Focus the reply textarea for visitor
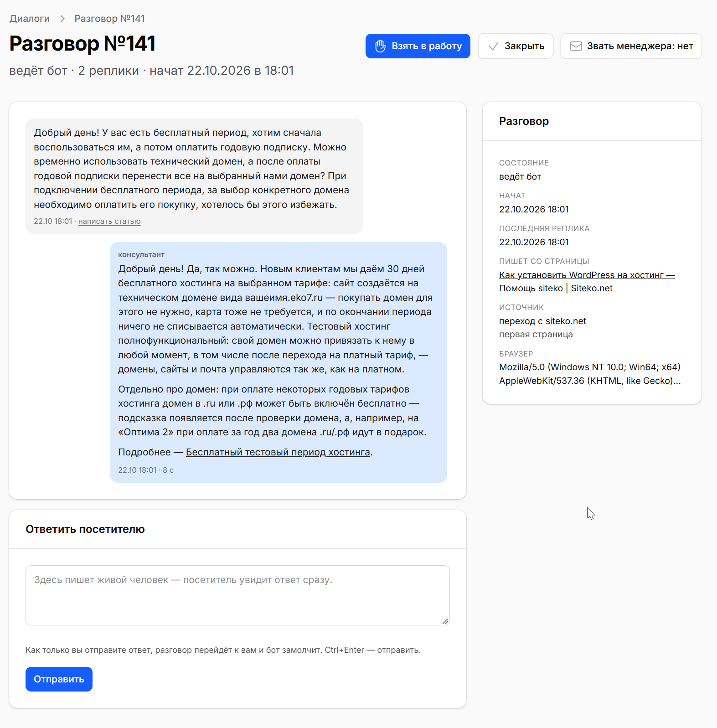 click(x=237, y=595)
